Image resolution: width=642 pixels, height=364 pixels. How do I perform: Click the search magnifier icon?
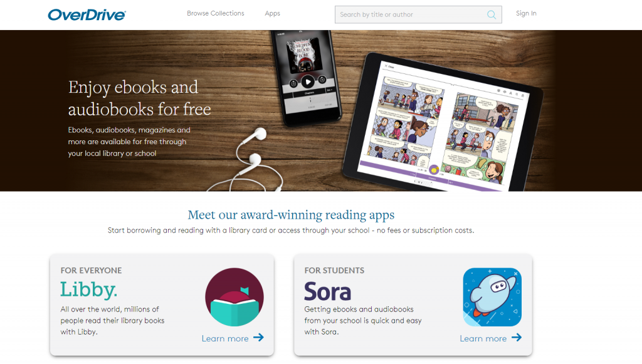point(492,15)
